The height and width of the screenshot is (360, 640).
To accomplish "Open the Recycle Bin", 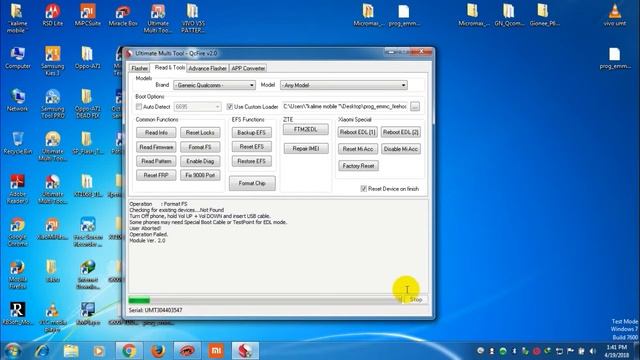I will click(18, 143).
